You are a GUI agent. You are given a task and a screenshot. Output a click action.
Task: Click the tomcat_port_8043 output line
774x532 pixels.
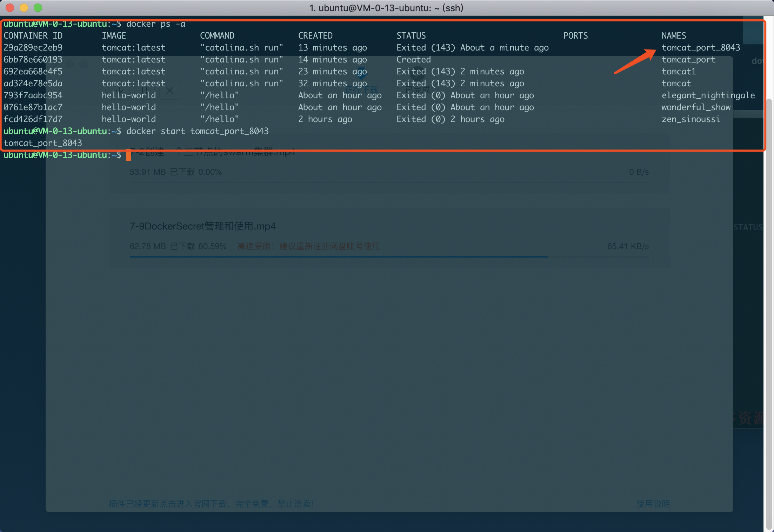[x=43, y=143]
